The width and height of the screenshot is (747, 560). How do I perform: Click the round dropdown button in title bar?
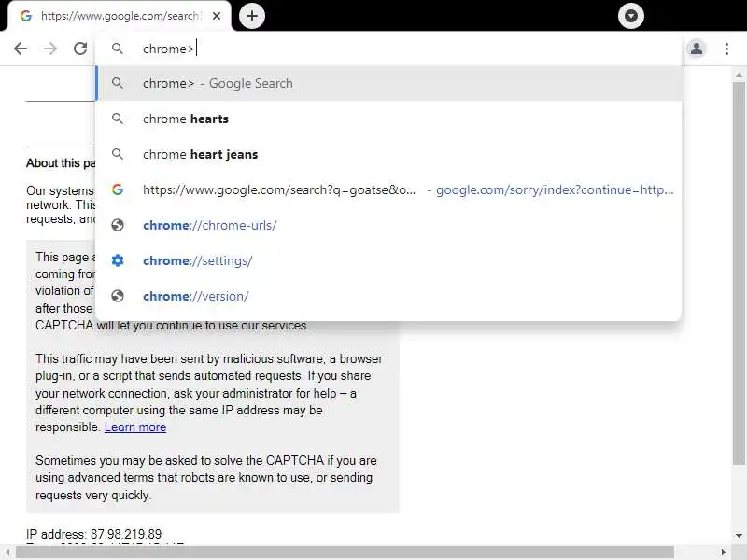[x=631, y=16]
